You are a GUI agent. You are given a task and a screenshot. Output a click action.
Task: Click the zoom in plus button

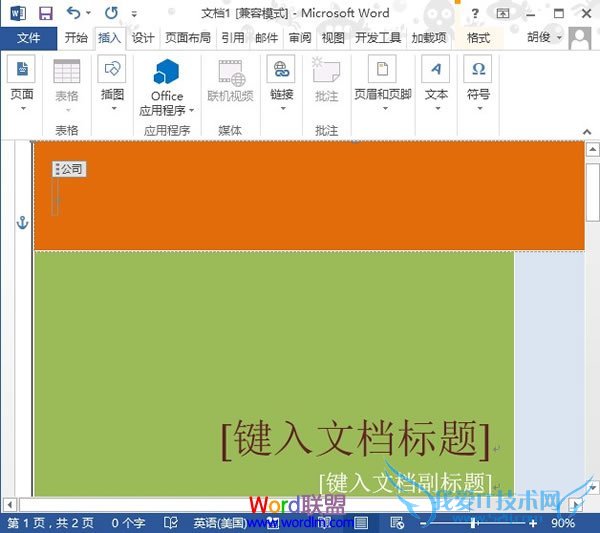(x=533, y=523)
